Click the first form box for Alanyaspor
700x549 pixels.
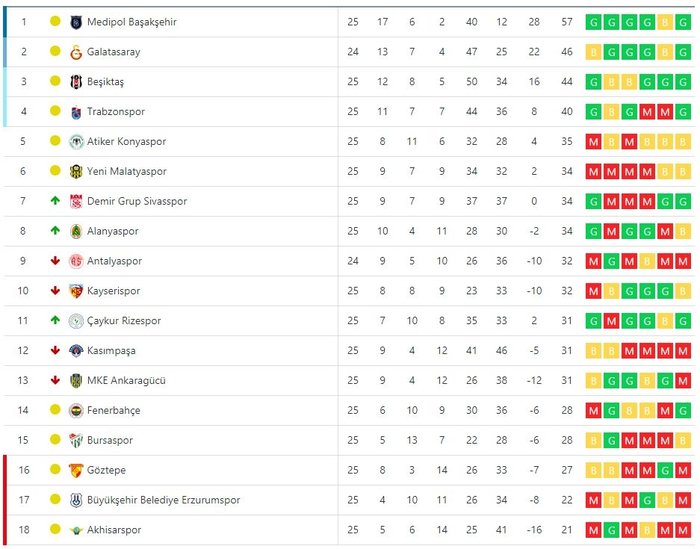point(594,231)
